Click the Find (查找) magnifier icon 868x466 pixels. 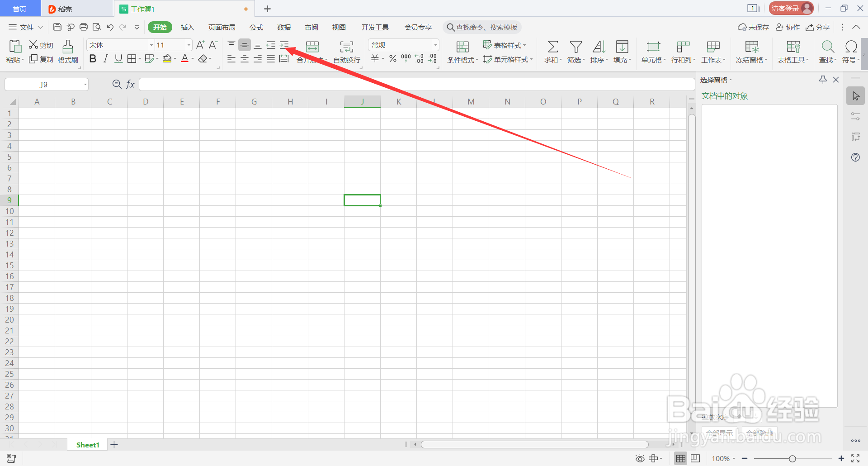click(828, 47)
